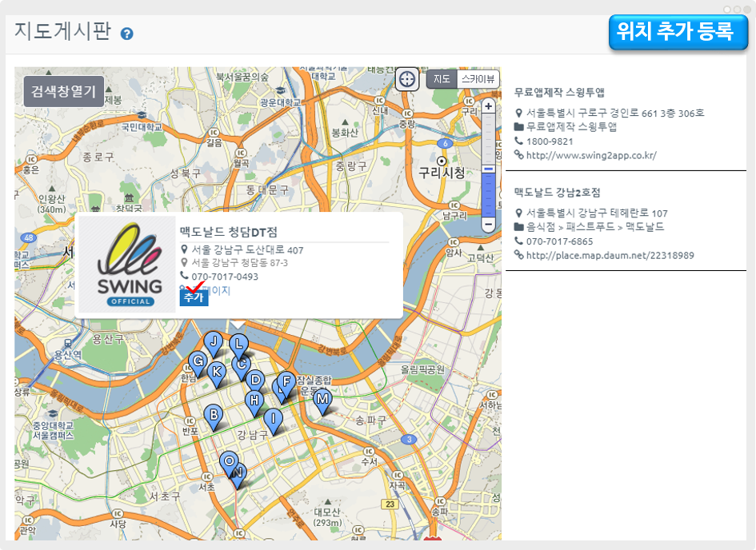Viewport: 756px width, 550px height.
Task: Select the 맥도날드 강남2호점 list entry
Action: [557, 193]
